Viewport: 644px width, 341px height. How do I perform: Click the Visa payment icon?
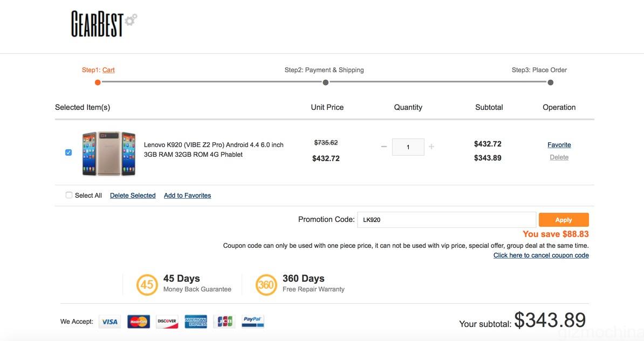[109, 322]
